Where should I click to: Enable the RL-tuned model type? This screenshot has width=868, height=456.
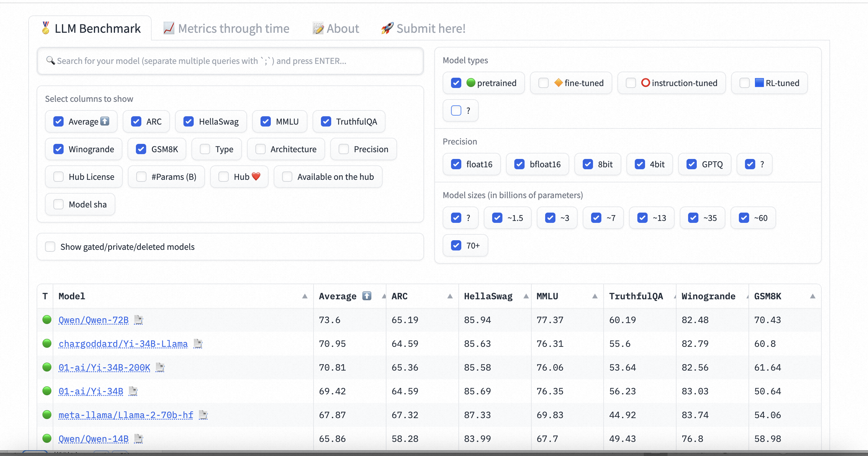744,83
